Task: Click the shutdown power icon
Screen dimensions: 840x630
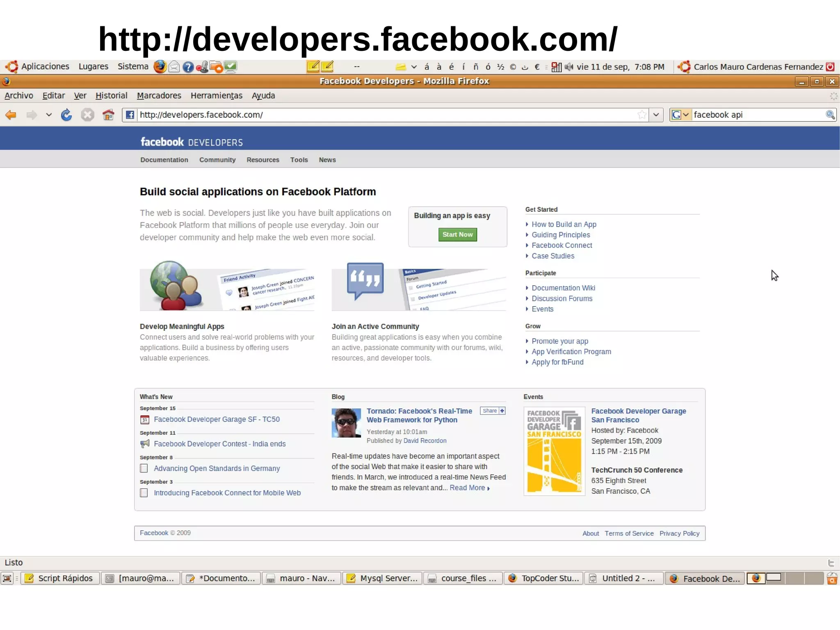Action: tap(831, 66)
